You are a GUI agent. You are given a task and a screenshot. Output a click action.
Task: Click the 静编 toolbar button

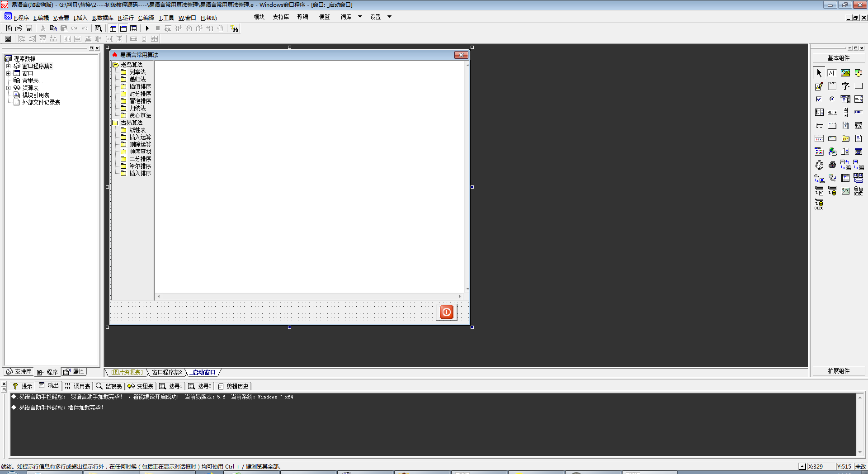303,17
